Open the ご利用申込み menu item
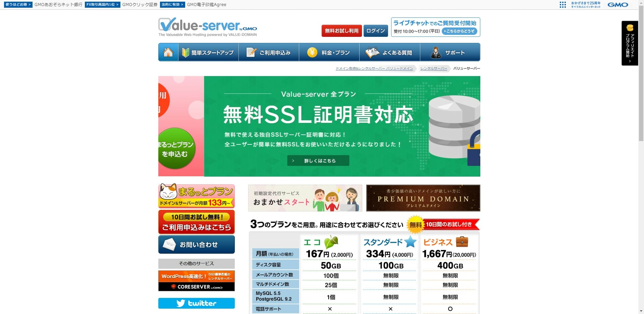The height and width of the screenshot is (314, 644). click(269, 52)
